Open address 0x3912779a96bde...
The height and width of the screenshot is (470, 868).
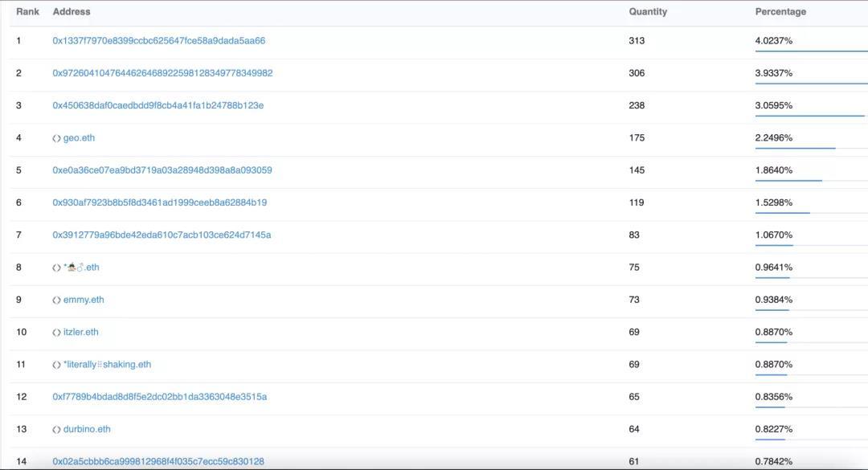click(x=162, y=235)
